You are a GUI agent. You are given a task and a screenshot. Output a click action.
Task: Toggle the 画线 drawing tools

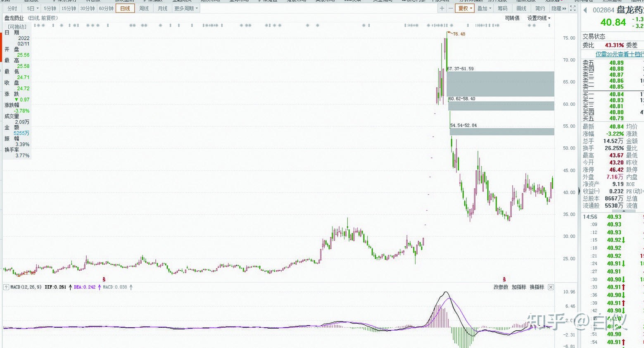coord(521,8)
